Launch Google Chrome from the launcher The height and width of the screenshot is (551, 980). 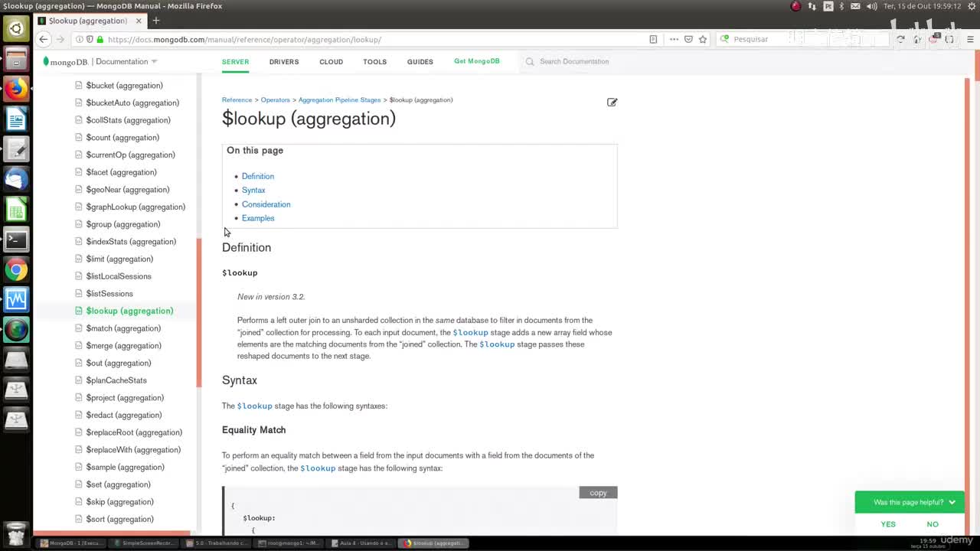(16, 269)
